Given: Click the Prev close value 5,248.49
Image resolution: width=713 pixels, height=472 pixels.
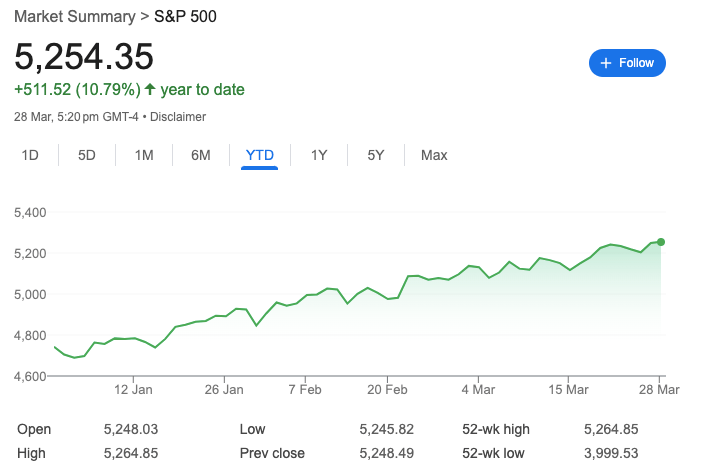Looking at the screenshot, I should tap(386, 453).
